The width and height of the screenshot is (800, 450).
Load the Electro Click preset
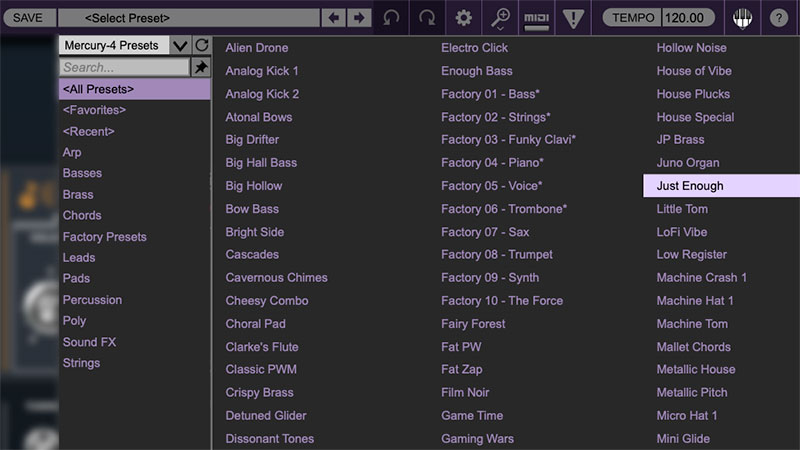tap(474, 48)
